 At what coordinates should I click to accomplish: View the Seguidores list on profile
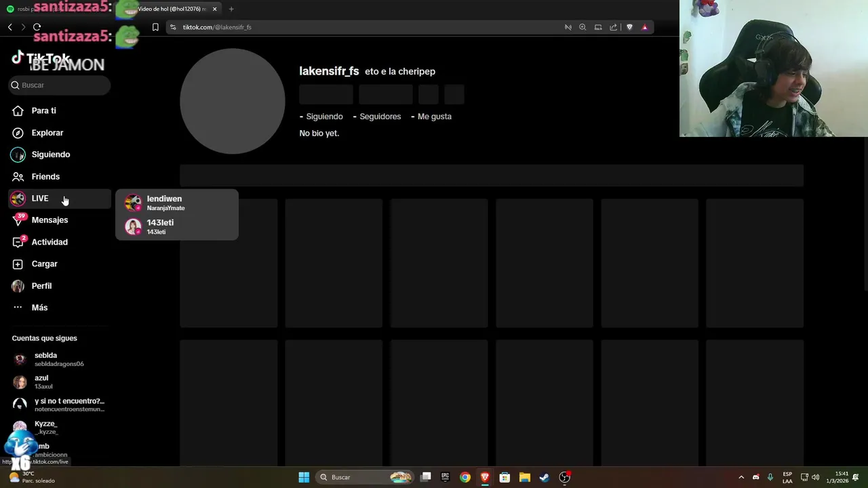point(377,117)
